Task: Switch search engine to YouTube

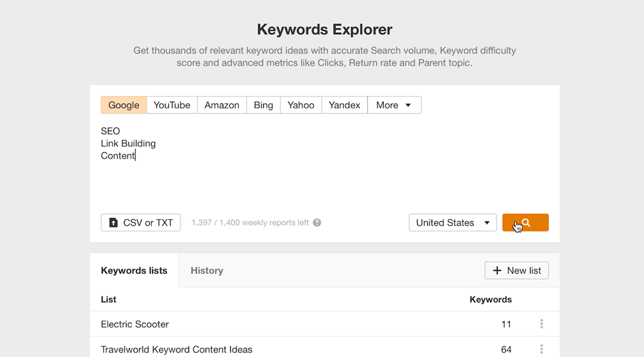Action: coord(172,105)
